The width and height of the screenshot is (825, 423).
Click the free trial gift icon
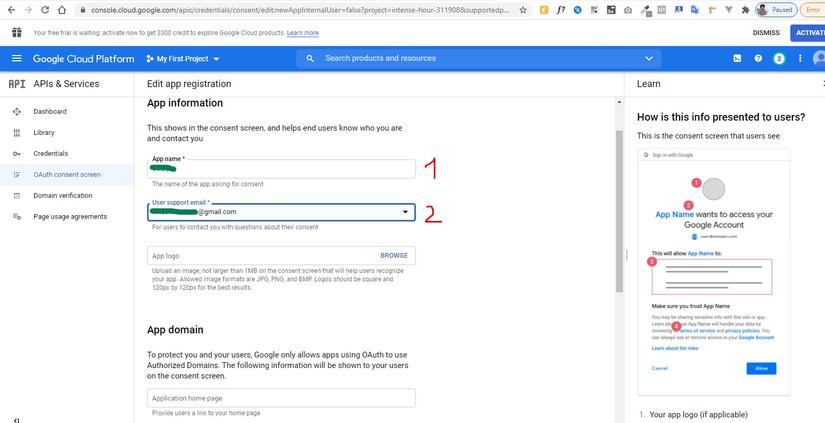pyautogui.click(x=17, y=33)
